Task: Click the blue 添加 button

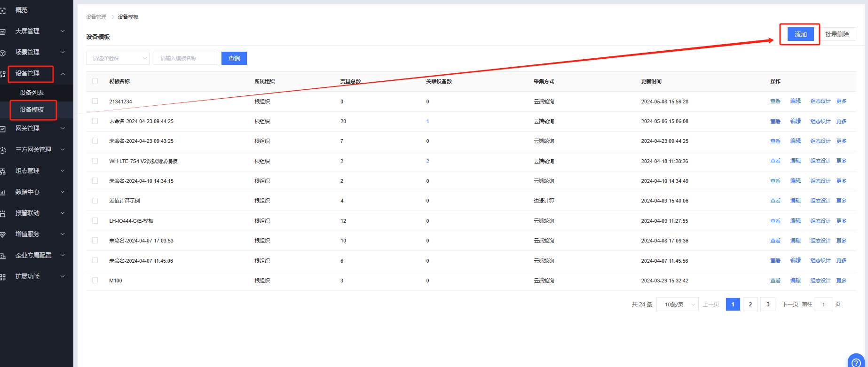Action: [x=800, y=34]
